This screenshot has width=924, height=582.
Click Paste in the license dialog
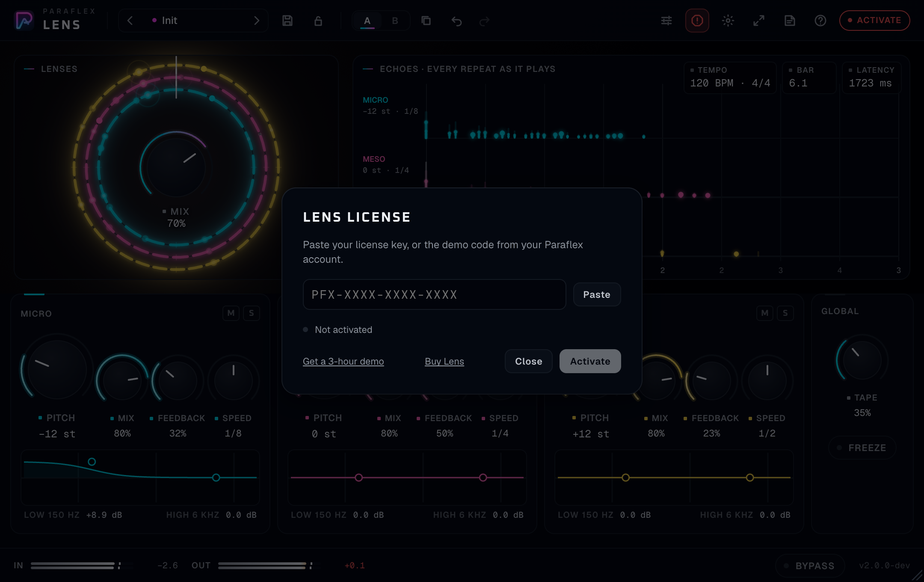click(x=597, y=294)
